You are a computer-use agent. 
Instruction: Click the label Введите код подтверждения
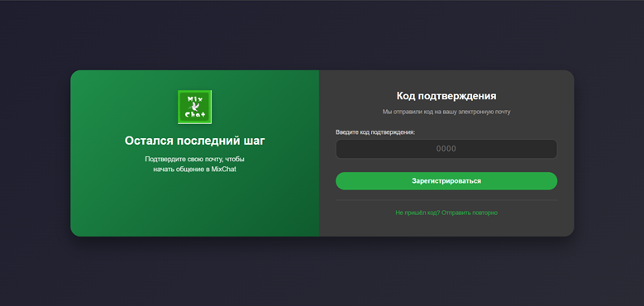tap(375, 132)
